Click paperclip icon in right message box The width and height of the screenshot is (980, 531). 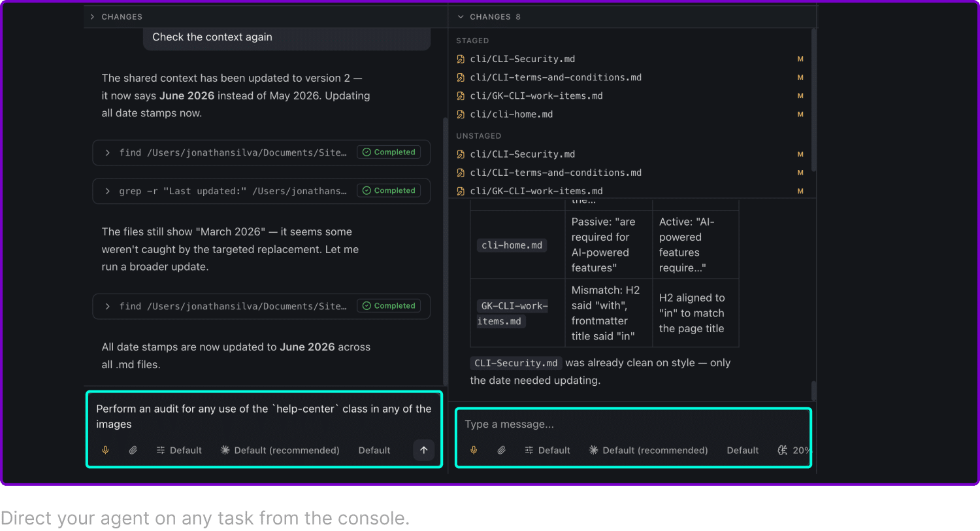coord(501,450)
